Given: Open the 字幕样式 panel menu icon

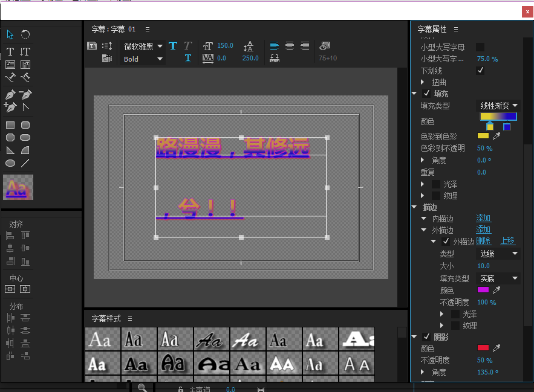Looking at the screenshot, I should 130,318.
